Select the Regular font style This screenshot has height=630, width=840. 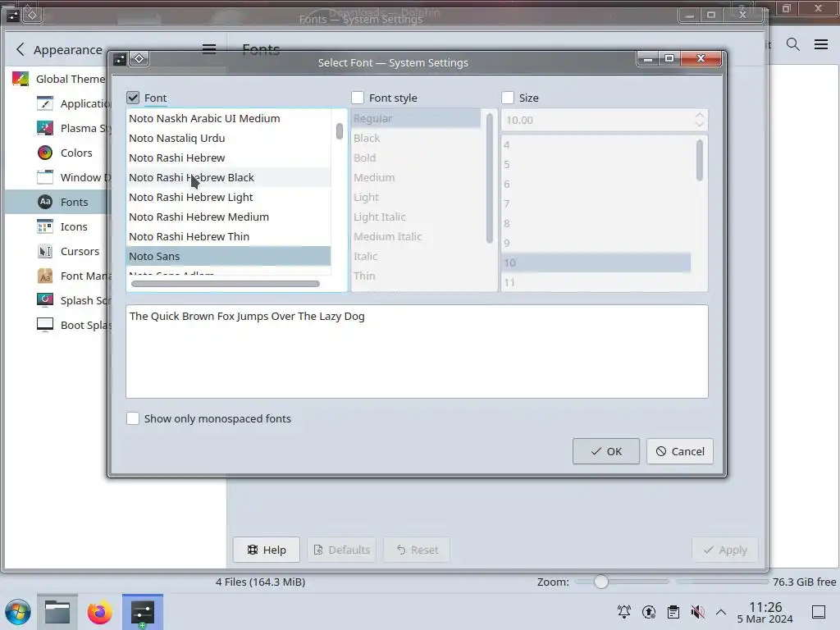click(416, 118)
